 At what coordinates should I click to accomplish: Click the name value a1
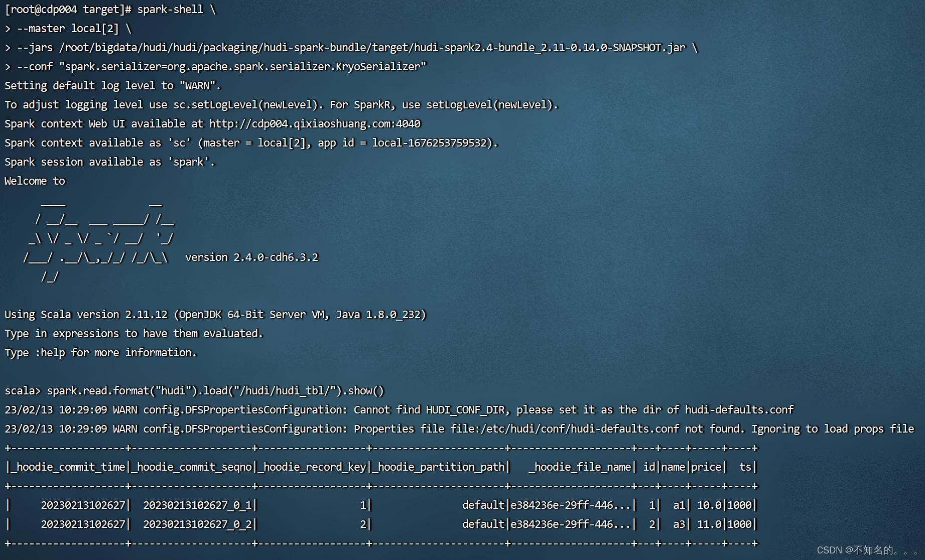coord(679,505)
